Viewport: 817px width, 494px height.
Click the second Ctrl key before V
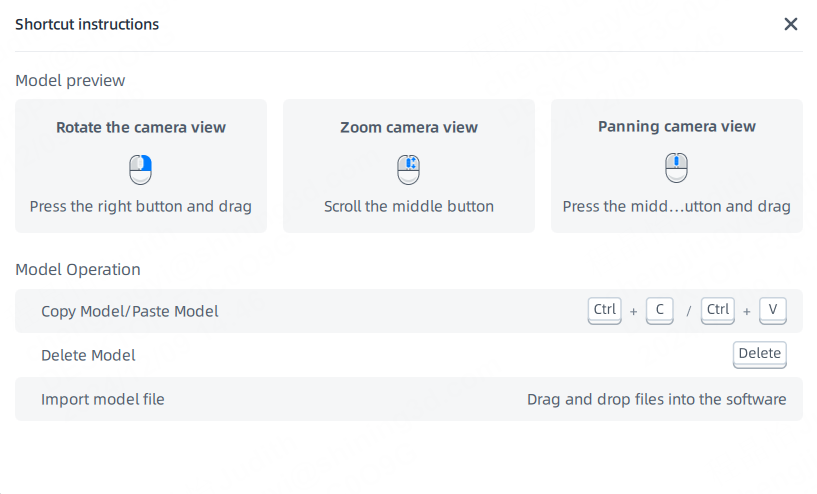(x=717, y=311)
